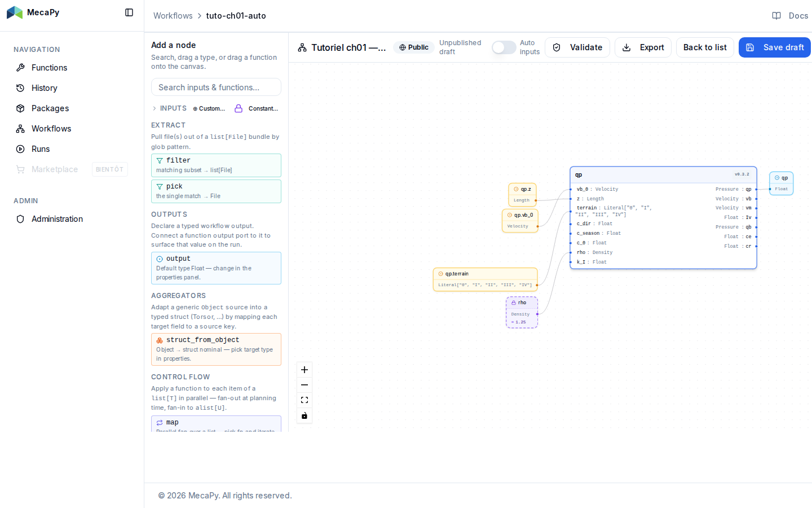Image resolution: width=812 pixels, height=508 pixels.
Task: Click the Validate button
Action: point(577,47)
